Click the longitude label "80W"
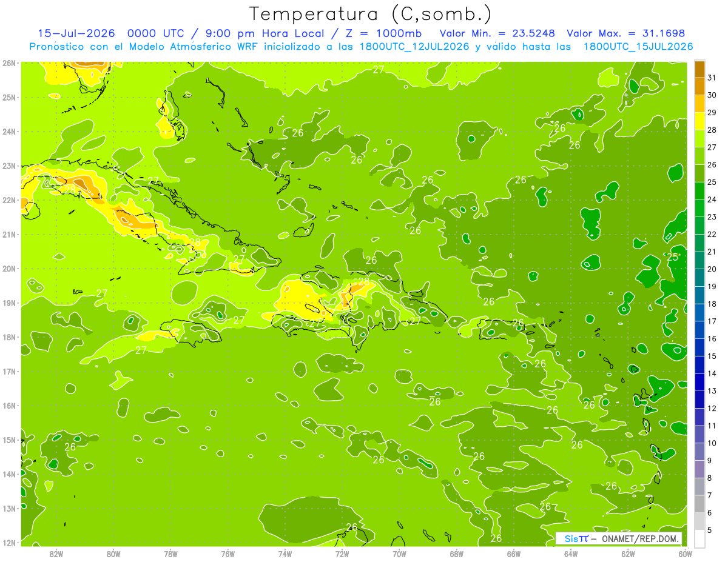Viewport: 728px width, 562px height. (113, 554)
